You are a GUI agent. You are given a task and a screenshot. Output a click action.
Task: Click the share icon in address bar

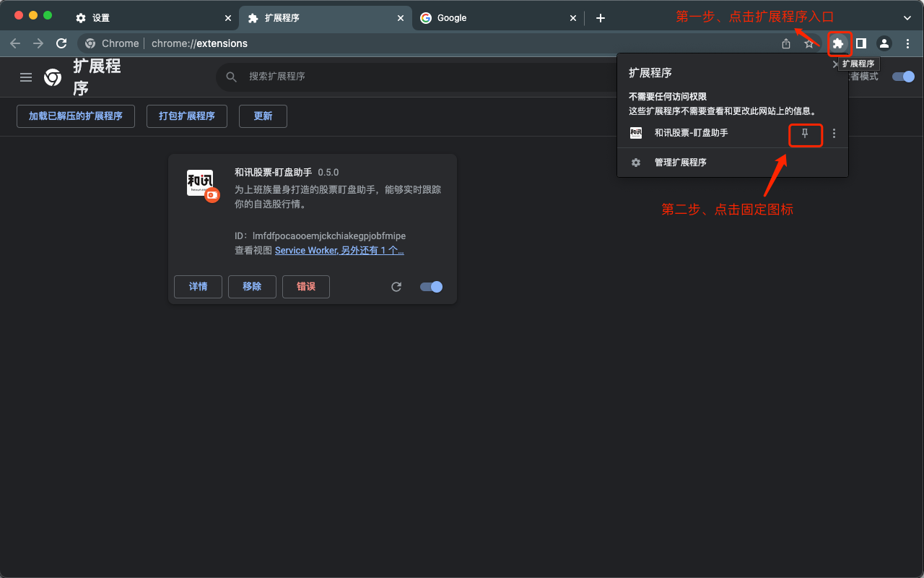pos(785,43)
